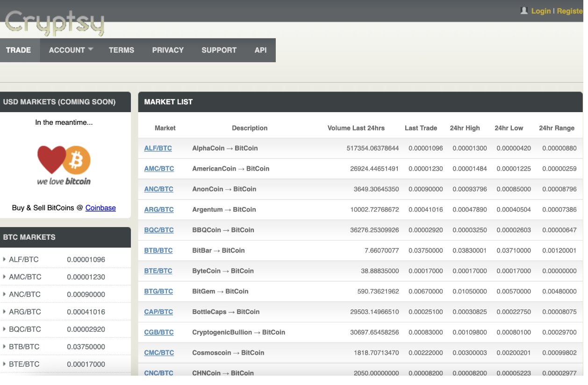Select the 24hr Low column header
Screen dimensions: 588x385
(x=509, y=128)
